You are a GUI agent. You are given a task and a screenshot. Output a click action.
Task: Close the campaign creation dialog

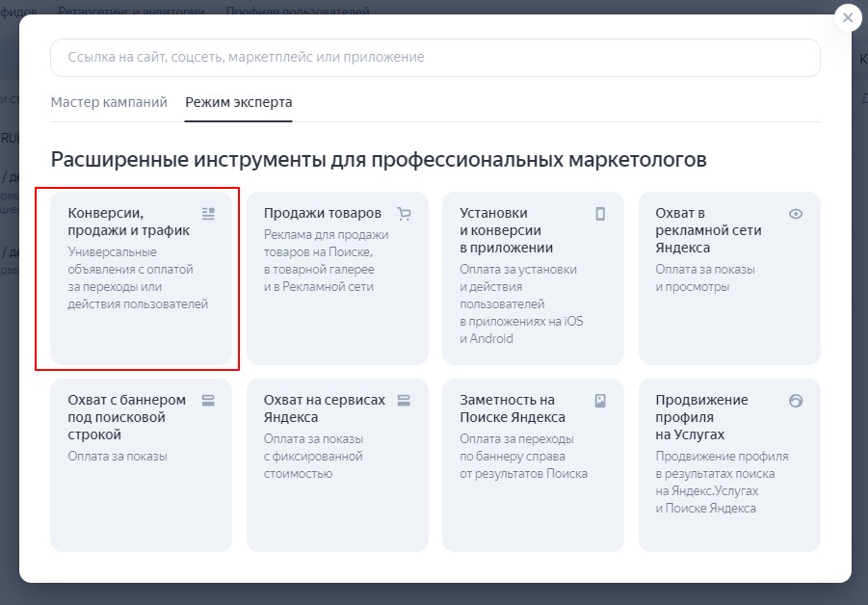(848, 17)
